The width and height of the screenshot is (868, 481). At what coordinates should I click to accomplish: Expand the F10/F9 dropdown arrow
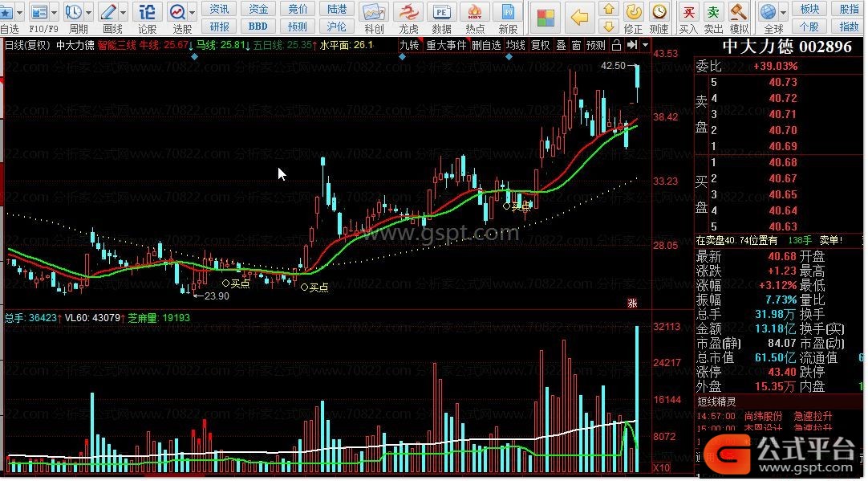(x=54, y=11)
